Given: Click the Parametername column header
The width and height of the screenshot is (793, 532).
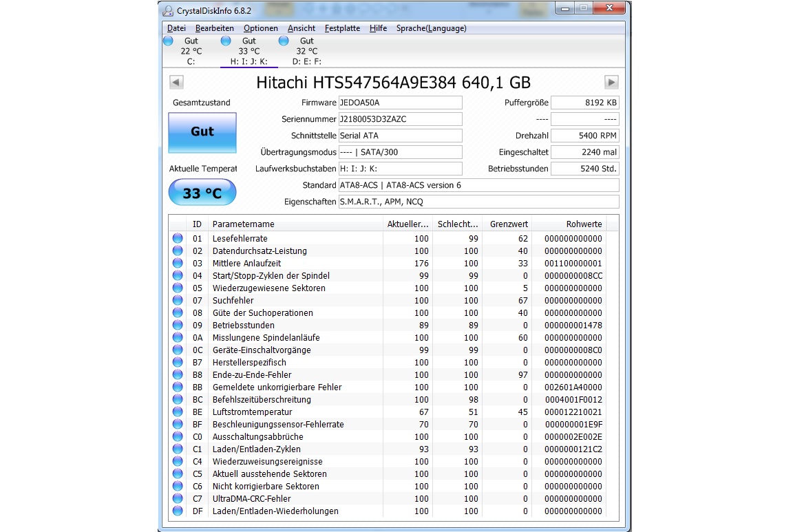Looking at the screenshot, I should [x=295, y=224].
